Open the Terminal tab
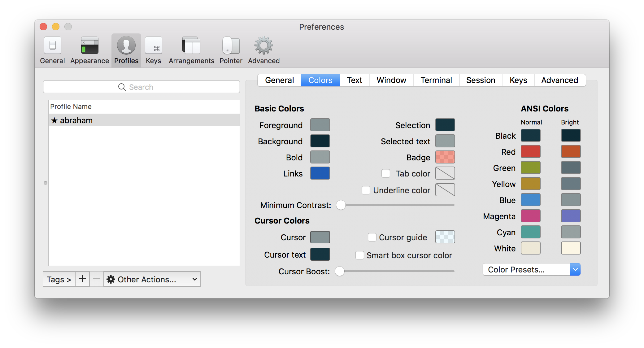Screen dimensions: 644x348 436,80
